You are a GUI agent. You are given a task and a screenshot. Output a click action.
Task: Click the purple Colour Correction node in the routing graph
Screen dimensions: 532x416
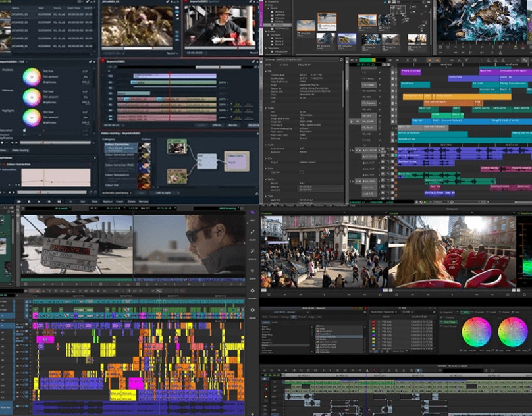pyautogui.click(x=237, y=161)
